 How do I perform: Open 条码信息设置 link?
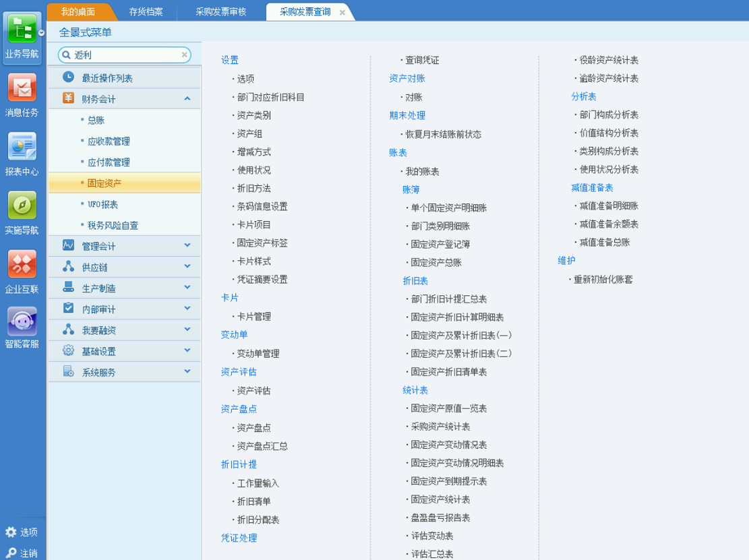point(262,207)
